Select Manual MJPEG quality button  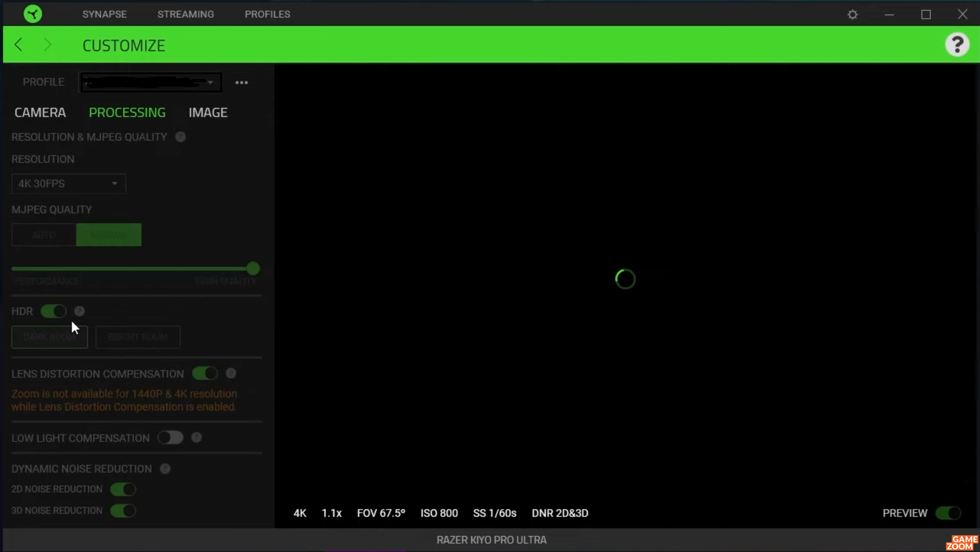[109, 235]
